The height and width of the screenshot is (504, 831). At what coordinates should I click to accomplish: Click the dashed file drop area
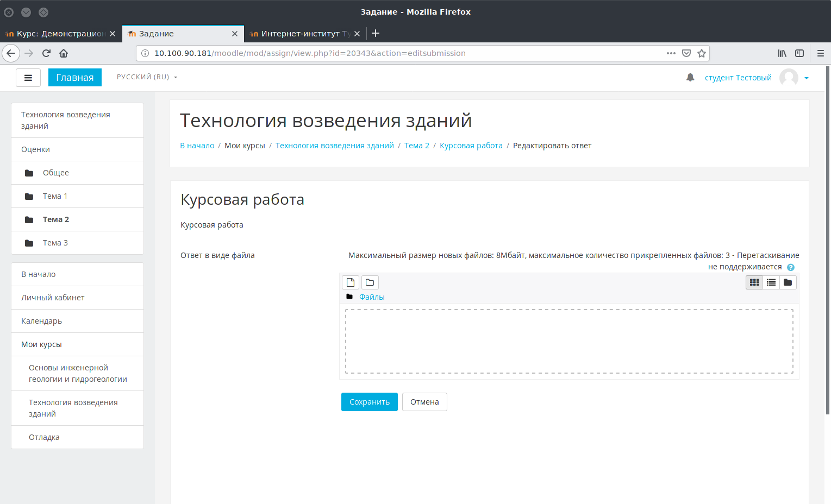click(569, 341)
